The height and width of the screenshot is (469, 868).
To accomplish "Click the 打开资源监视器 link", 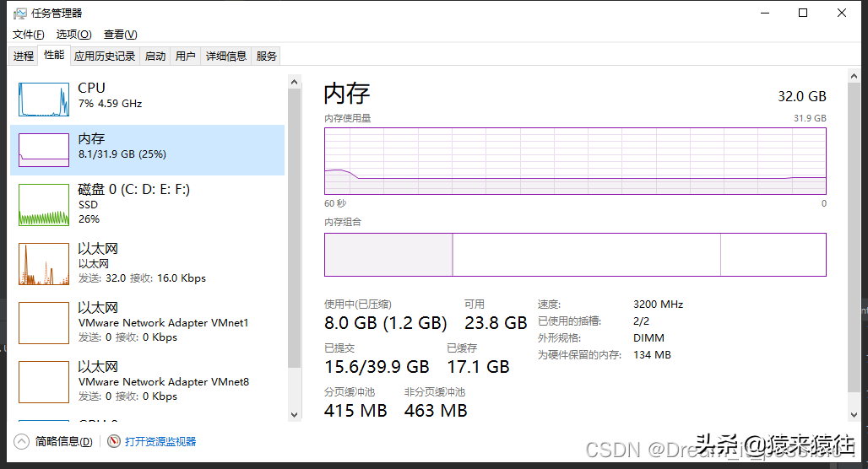I will 160,441.
